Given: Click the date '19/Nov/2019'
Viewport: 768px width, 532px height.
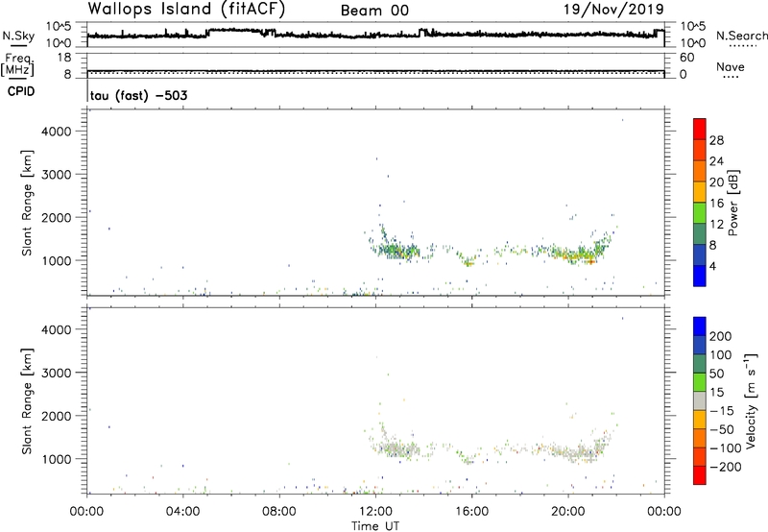Looking at the screenshot, I should tap(613, 10).
